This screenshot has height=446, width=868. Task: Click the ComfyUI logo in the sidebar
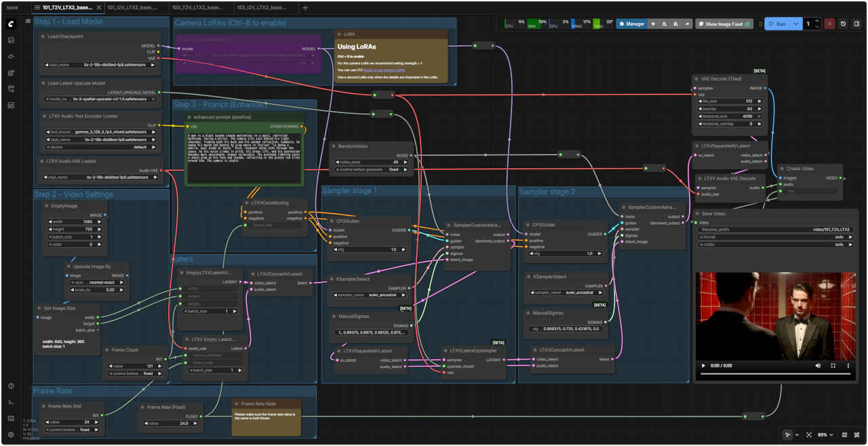point(11,24)
